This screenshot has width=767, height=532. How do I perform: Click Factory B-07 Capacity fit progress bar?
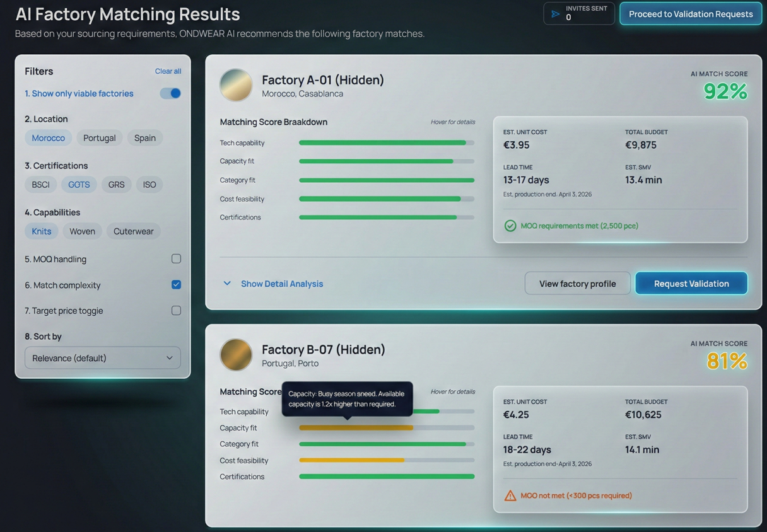tap(386, 428)
